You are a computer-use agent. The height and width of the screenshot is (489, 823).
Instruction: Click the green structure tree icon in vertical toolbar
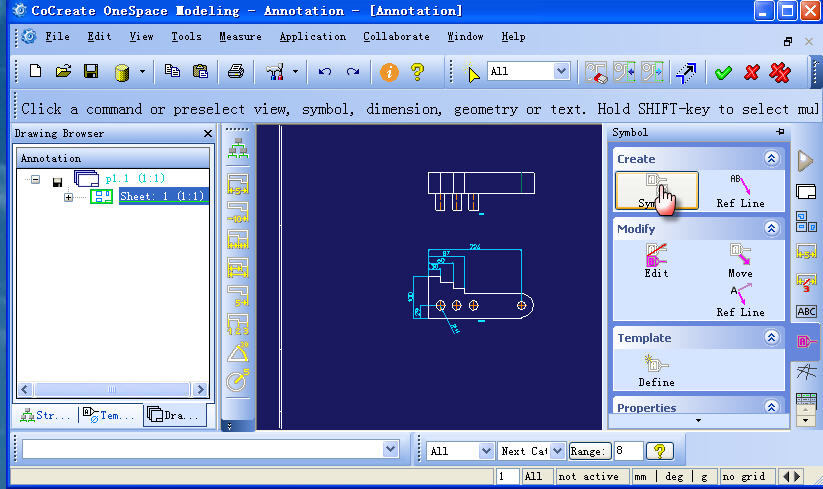[x=238, y=149]
